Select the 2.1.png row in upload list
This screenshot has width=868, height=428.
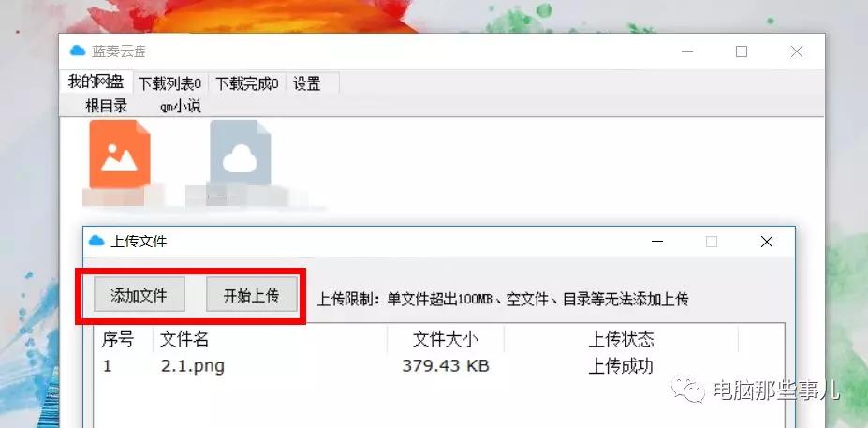coord(437,366)
